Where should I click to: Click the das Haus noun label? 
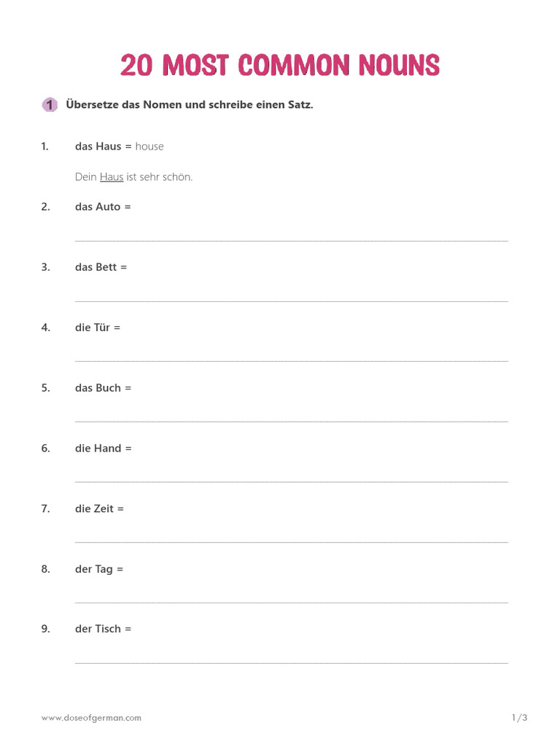tap(98, 147)
